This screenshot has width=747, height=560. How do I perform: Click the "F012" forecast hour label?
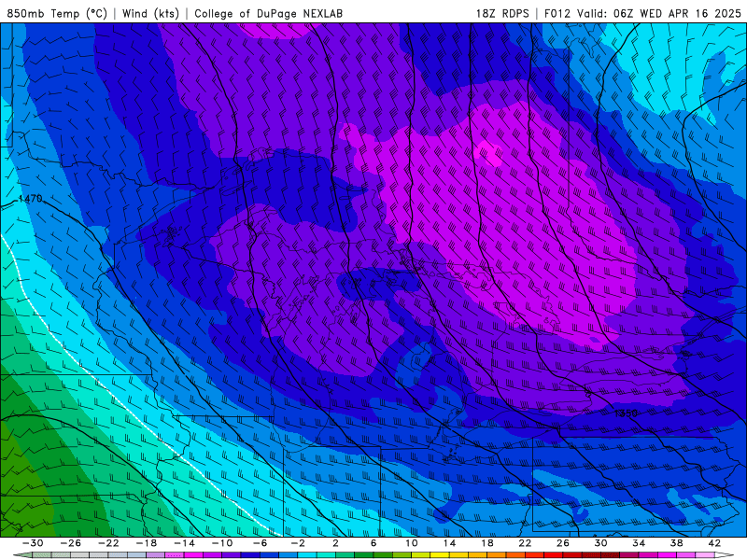click(x=557, y=13)
